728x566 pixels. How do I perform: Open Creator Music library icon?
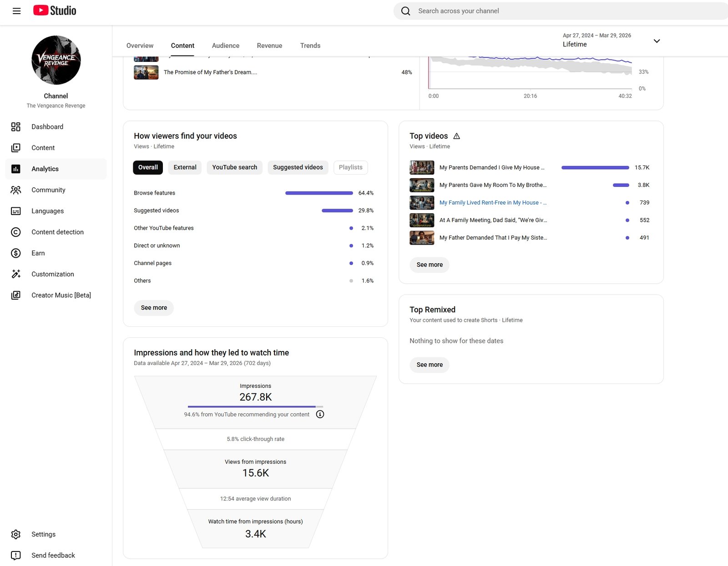pyautogui.click(x=16, y=296)
